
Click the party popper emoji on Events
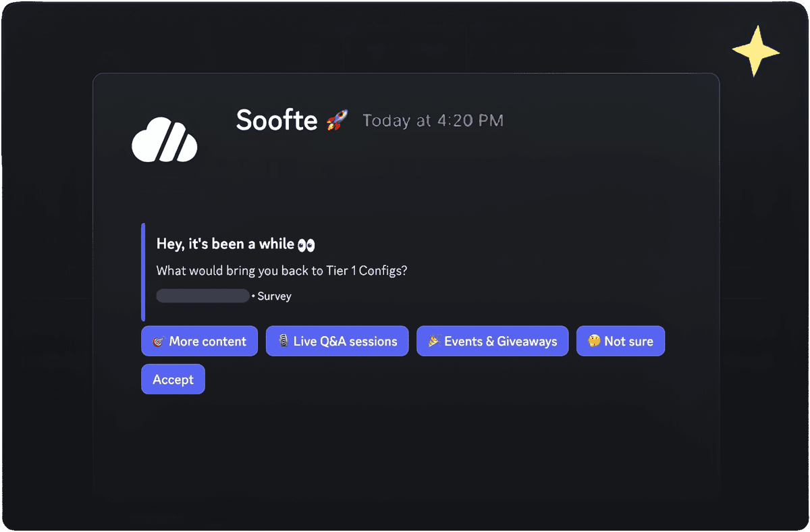(434, 341)
